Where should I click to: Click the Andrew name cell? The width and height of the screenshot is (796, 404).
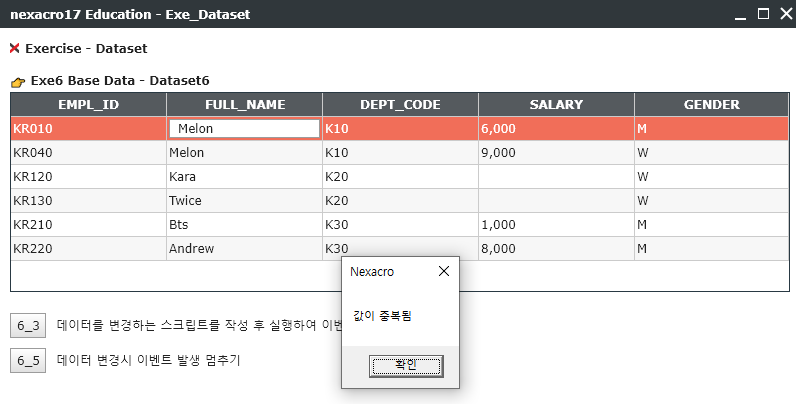(x=245, y=249)
